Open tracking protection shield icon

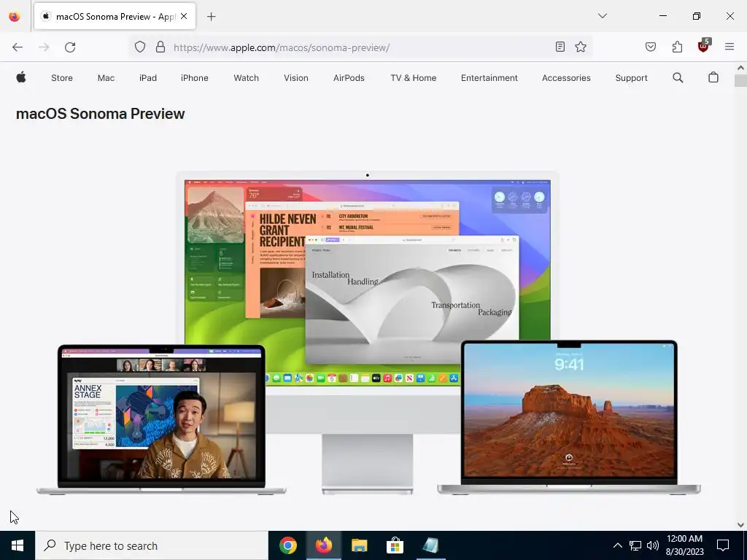point(139,47)
